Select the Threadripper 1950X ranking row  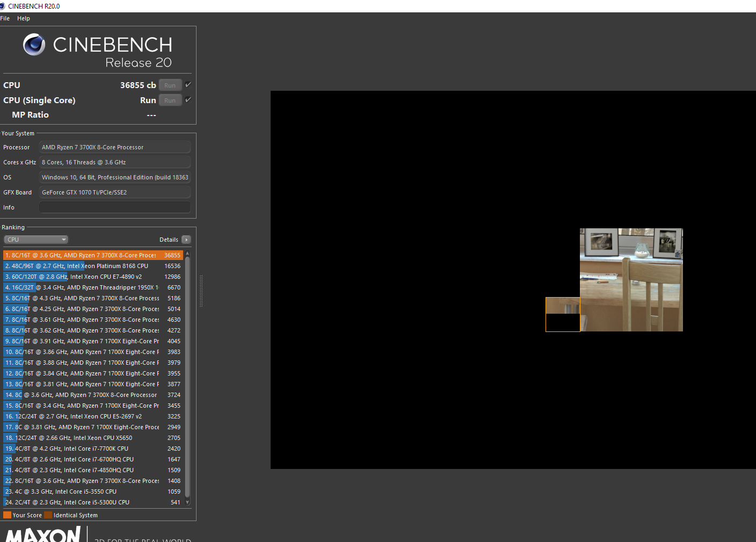tap(93, 287)
